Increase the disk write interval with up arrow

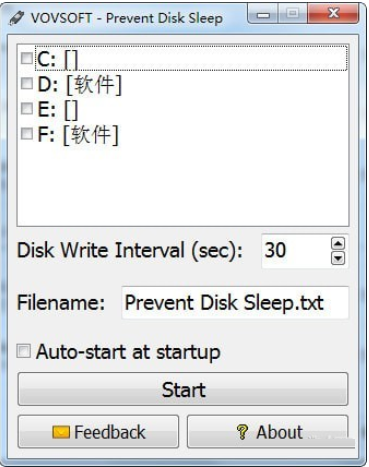[338, 244]
